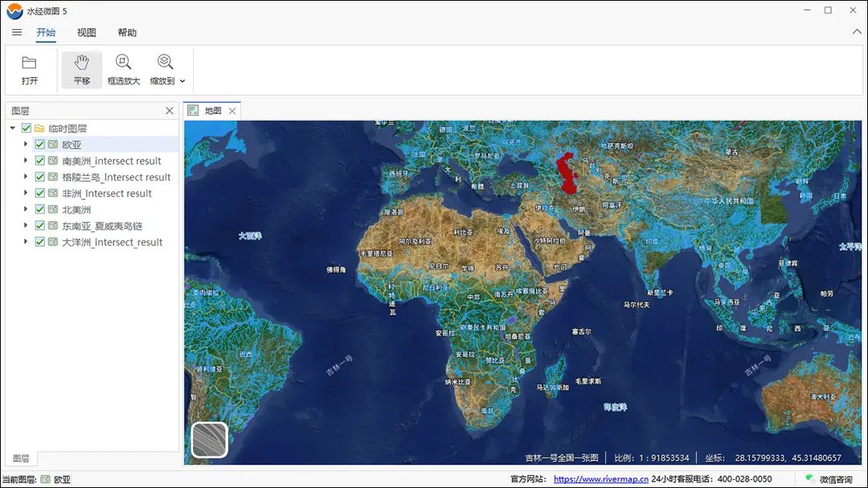Collapse the ribbon with the chevron
The image size is (868, 488).
[x=857, y=32]
